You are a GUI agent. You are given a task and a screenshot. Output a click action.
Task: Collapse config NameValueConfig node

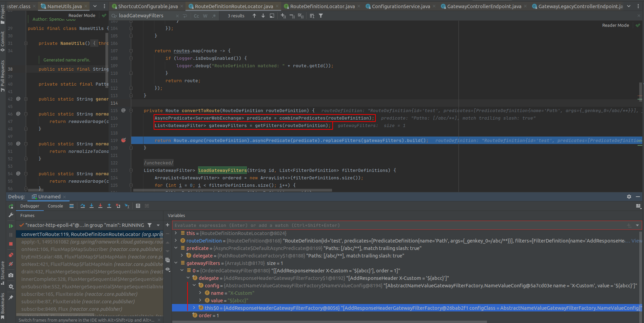click(194, 286)
